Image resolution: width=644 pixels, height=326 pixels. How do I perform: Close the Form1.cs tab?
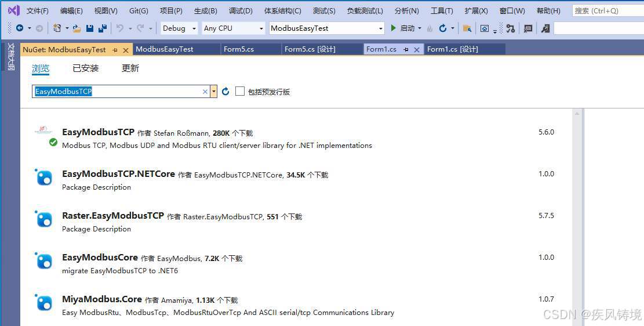[416, 49]
